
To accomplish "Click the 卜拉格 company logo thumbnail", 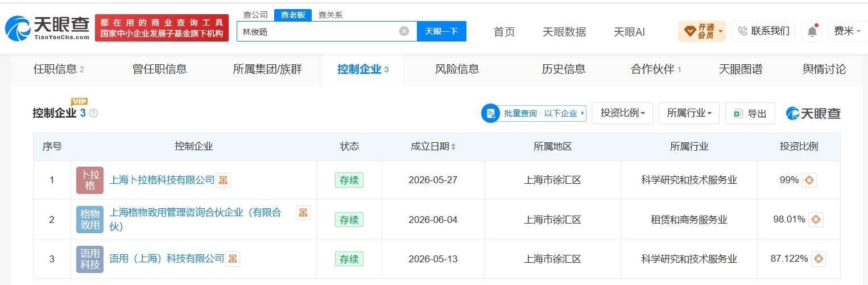I will point(90,180).
